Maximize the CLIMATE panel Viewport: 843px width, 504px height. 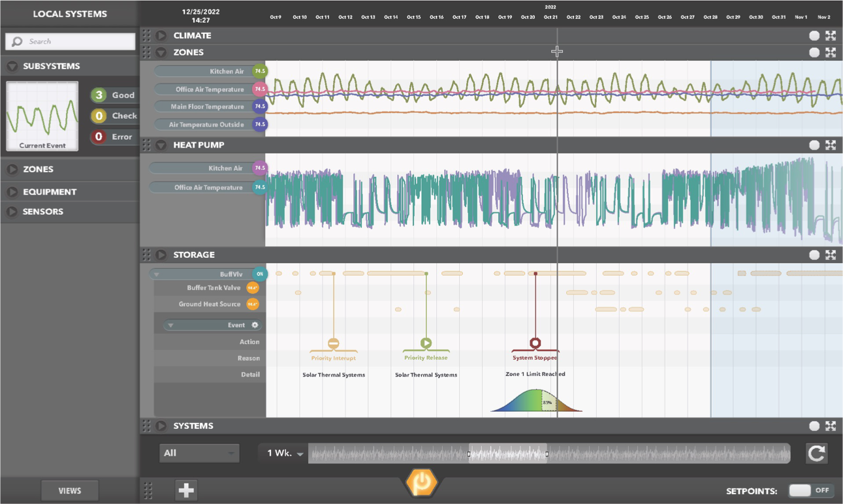click(831, 35)
